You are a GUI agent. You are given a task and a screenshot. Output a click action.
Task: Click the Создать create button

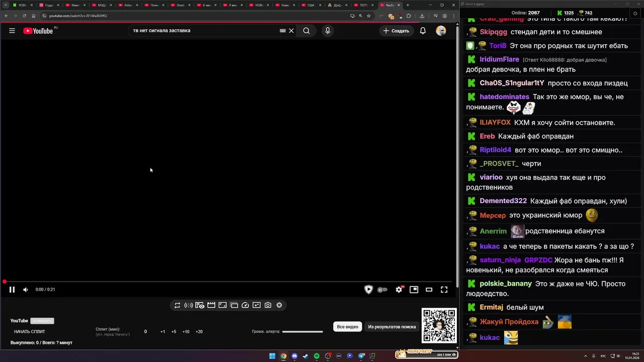(396, 31)
